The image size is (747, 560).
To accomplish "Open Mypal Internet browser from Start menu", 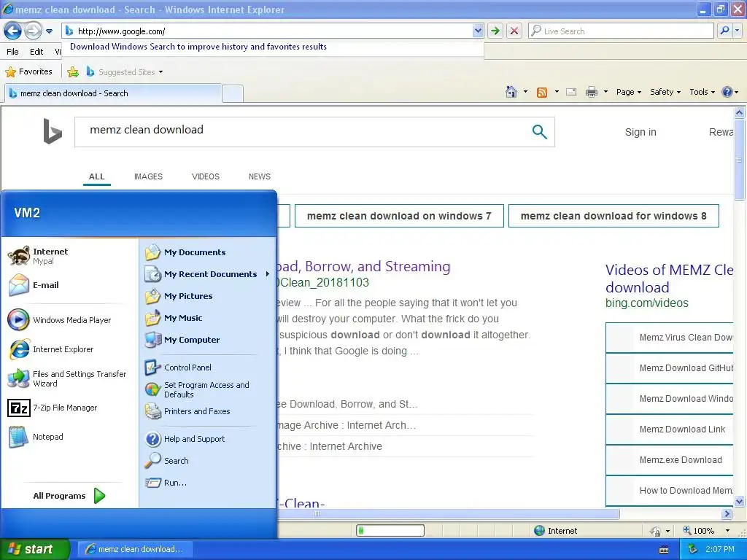I will (x=69, y=256).
